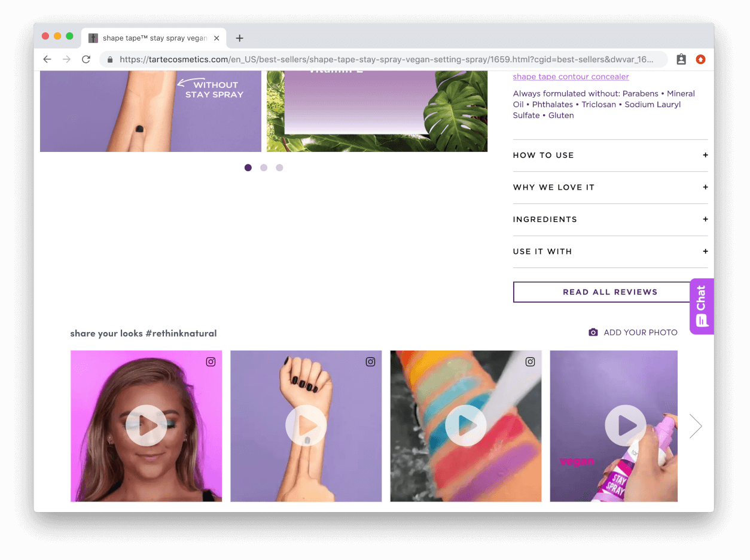Viewport: 750px width, 560px height.
Task: Select the first carousel dot indicator
Action: (248, 168)
